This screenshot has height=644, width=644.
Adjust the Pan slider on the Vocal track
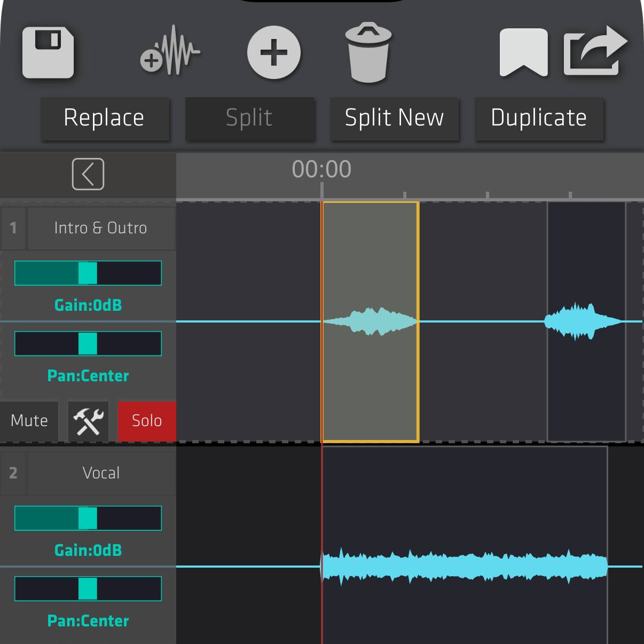click(x=88, y=589)
